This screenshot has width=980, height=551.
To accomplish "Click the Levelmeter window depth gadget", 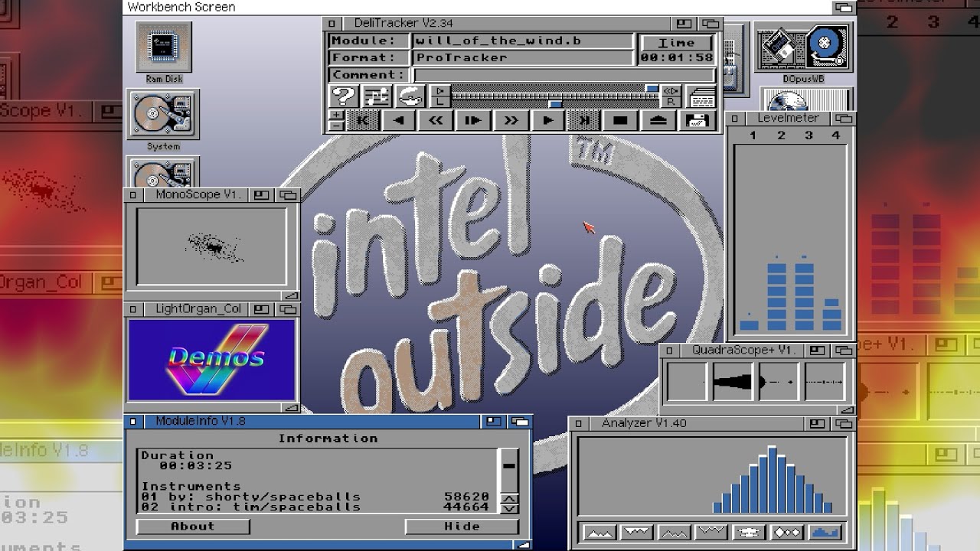I will pos(844,119).
